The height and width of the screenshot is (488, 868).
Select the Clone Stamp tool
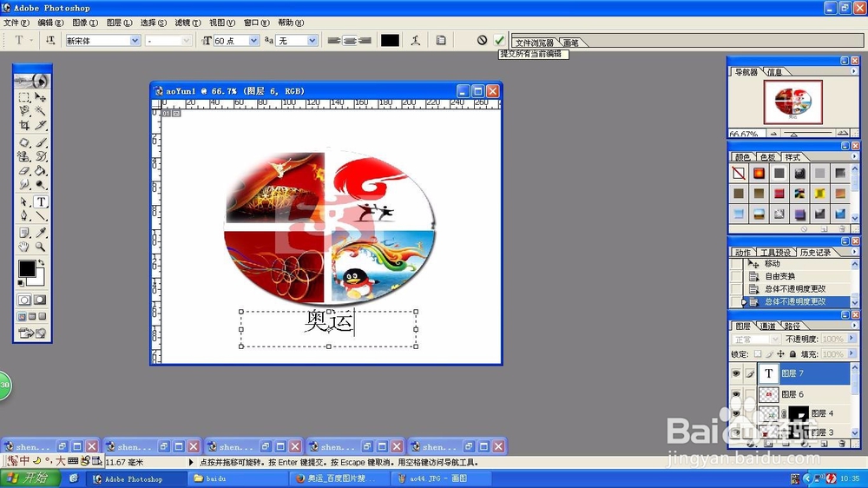coord(24,157)
